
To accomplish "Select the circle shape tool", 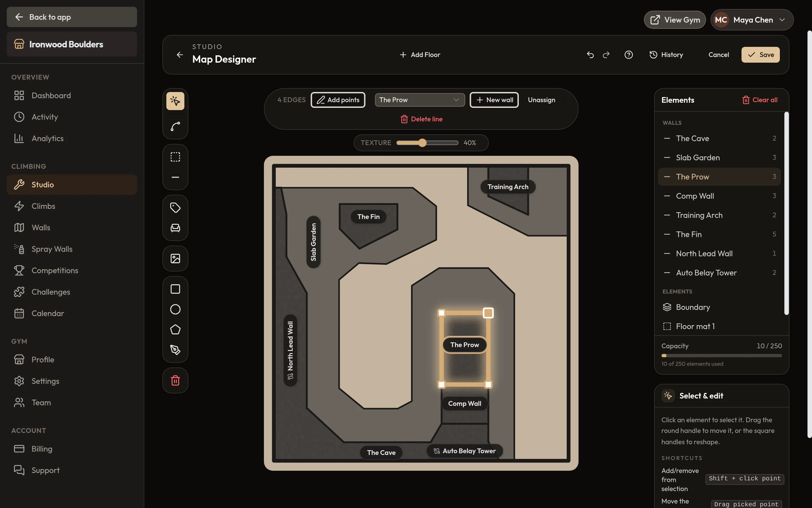I will coord(175,309).
